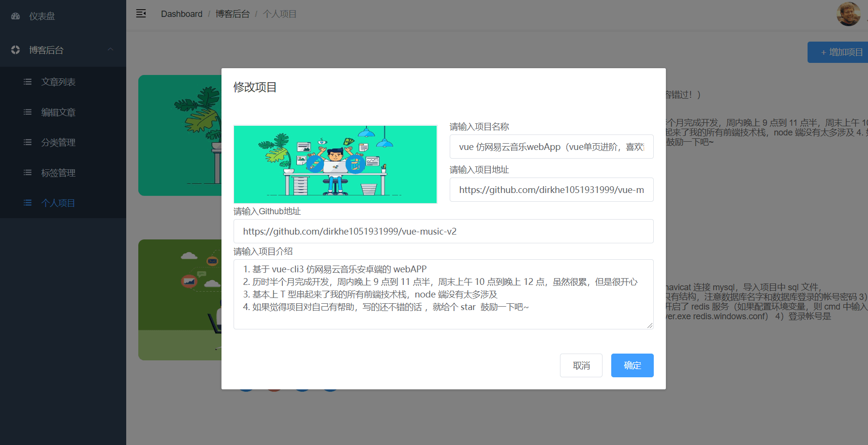Click the 请输入Github地址 label
Image resolution: width=868 pixels, height=445 pixels.
pos(267,211)
